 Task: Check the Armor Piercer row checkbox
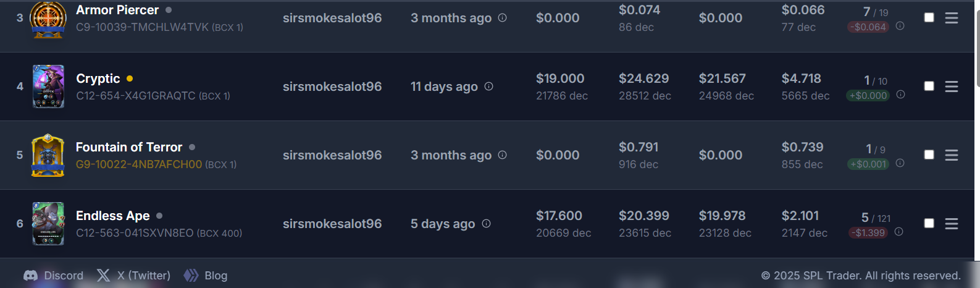click(x=929, y=17)
